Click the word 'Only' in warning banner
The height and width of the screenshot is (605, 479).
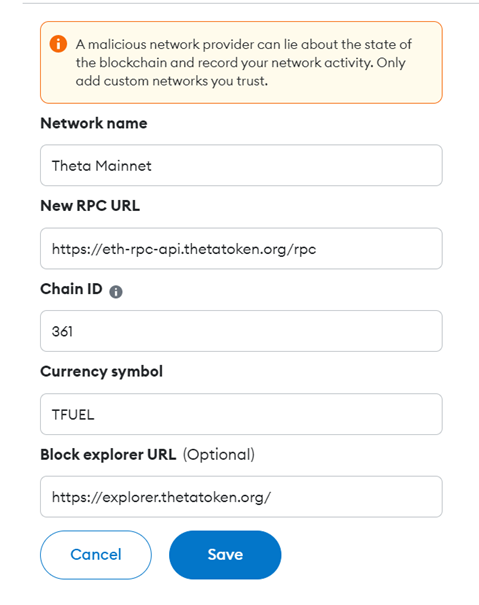pyautogui.click(x=391, y=63)
